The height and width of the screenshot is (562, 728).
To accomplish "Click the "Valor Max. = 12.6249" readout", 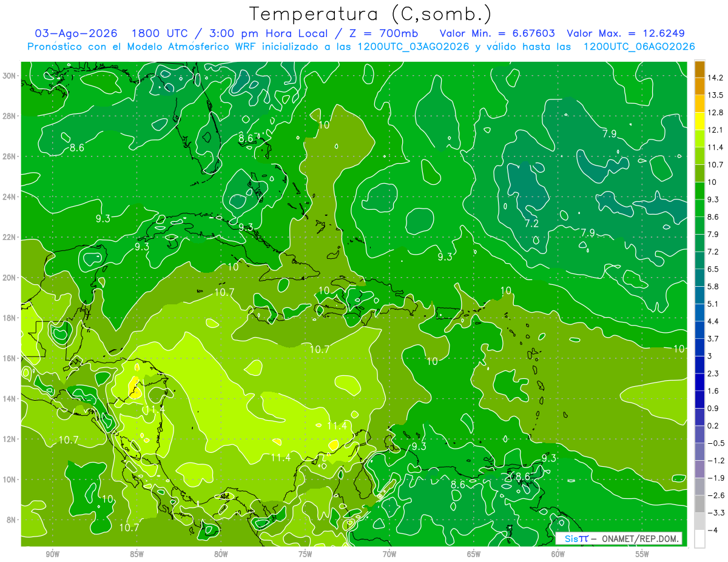I will pyautogui.click(x=625, y=33).
